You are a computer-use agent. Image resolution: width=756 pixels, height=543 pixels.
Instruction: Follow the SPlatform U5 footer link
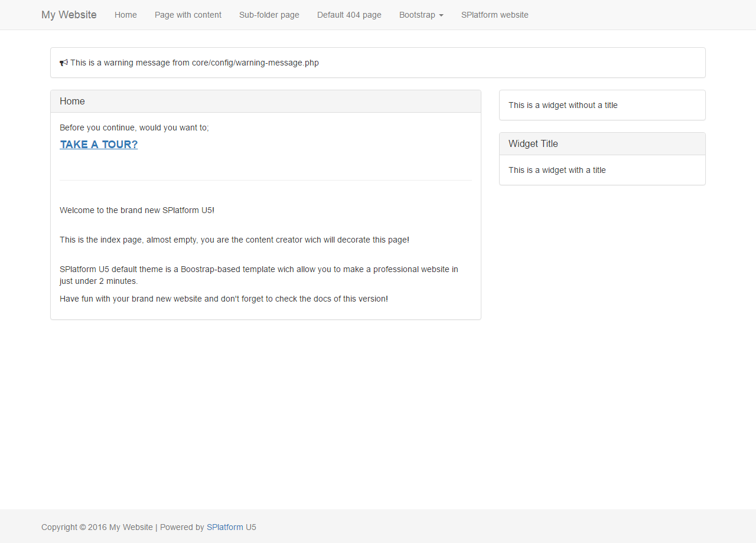coord(231,527)
